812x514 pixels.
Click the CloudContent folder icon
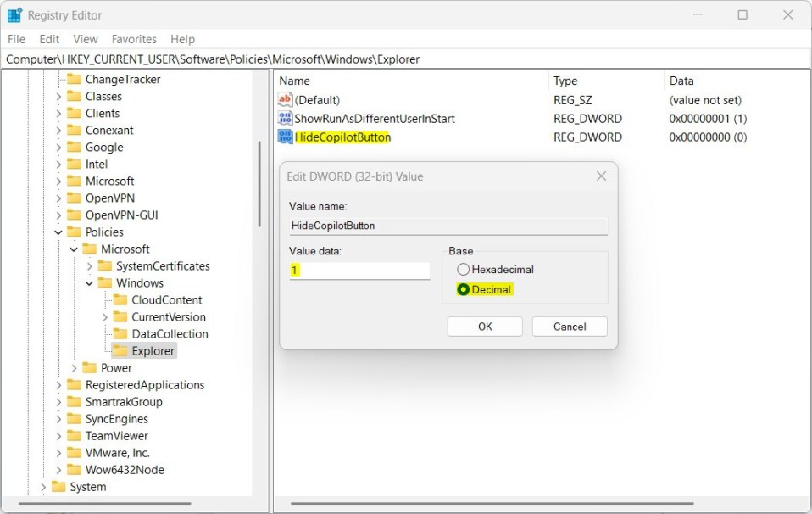[x=120, y=300]
